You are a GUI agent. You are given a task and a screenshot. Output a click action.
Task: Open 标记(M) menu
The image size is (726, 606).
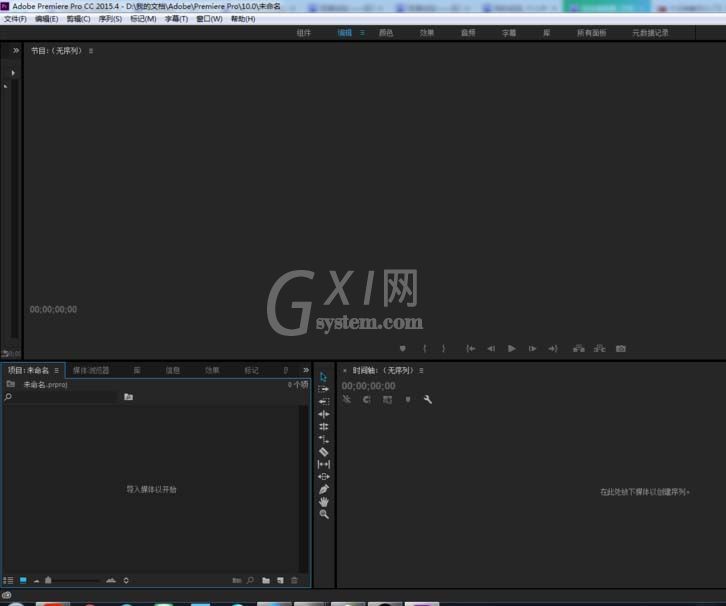(x=143, y=19)
